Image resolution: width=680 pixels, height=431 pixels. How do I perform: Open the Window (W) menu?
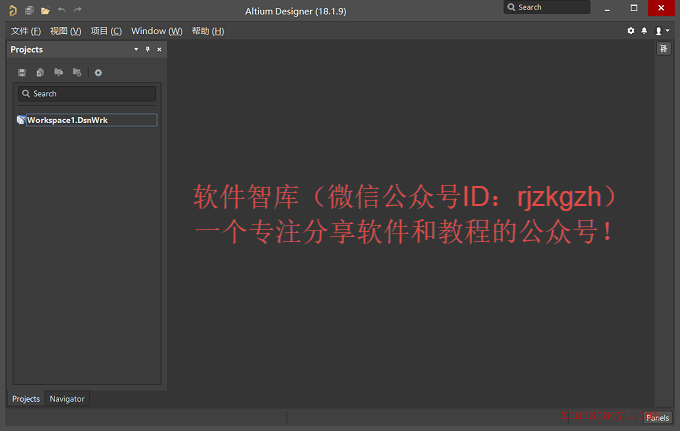click(x=157, y=31)
